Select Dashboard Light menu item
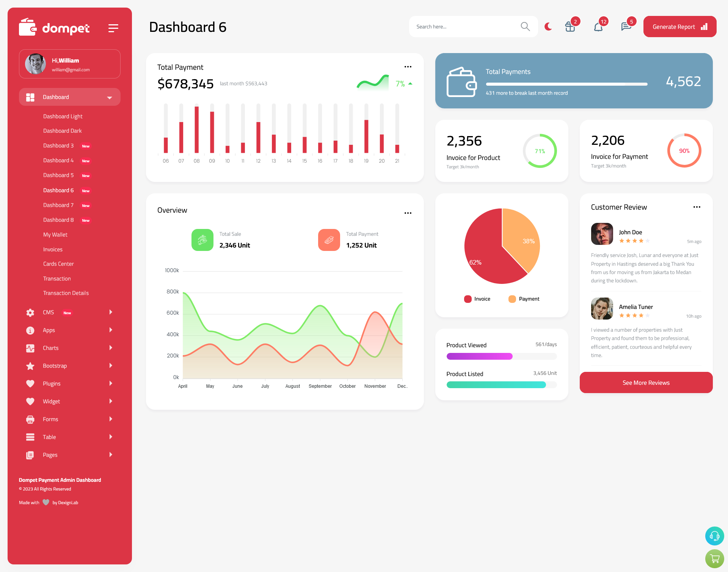 coord(63,116)
